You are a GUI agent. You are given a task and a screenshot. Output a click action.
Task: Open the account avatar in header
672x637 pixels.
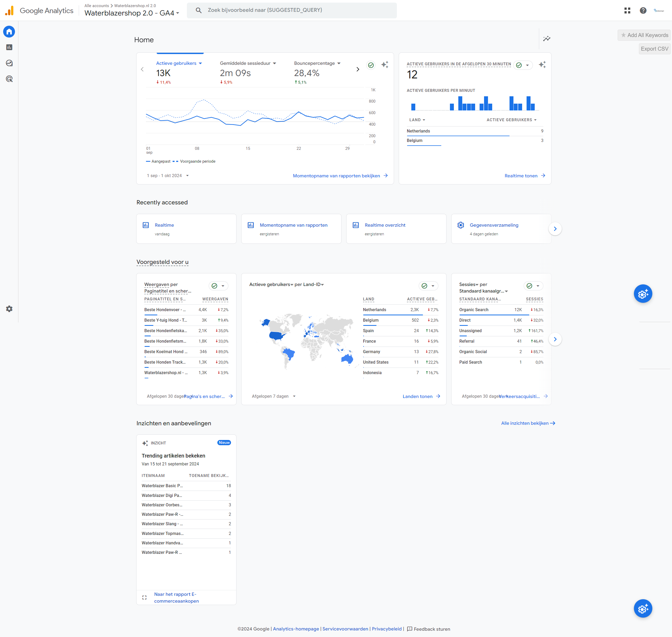659,10
